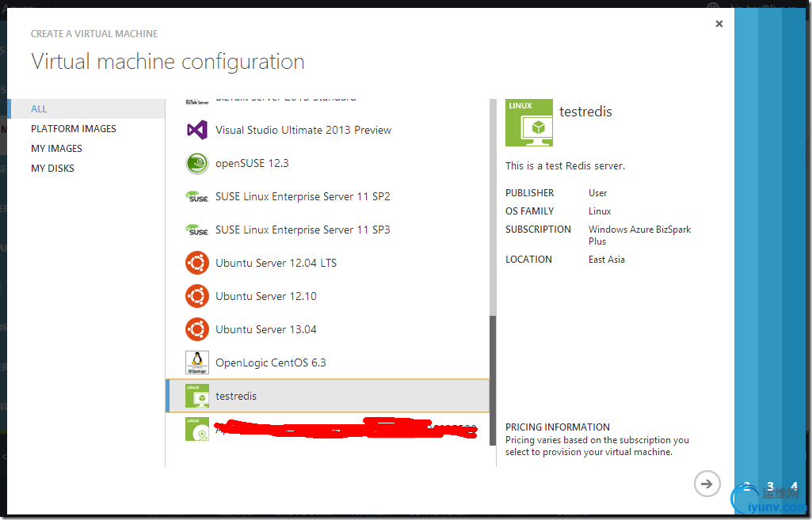Viewport: 812px width, 520px height.
Task: Close the Create a Virtual Machine dialog
Action: point(719,24)
